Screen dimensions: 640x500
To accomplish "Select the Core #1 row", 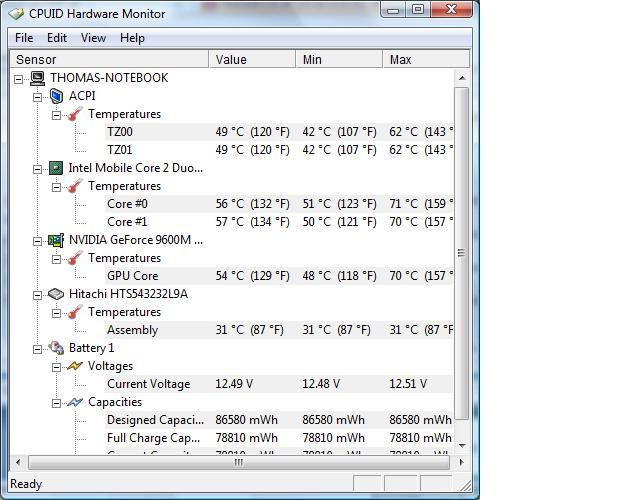I will [x=278, y=222].
